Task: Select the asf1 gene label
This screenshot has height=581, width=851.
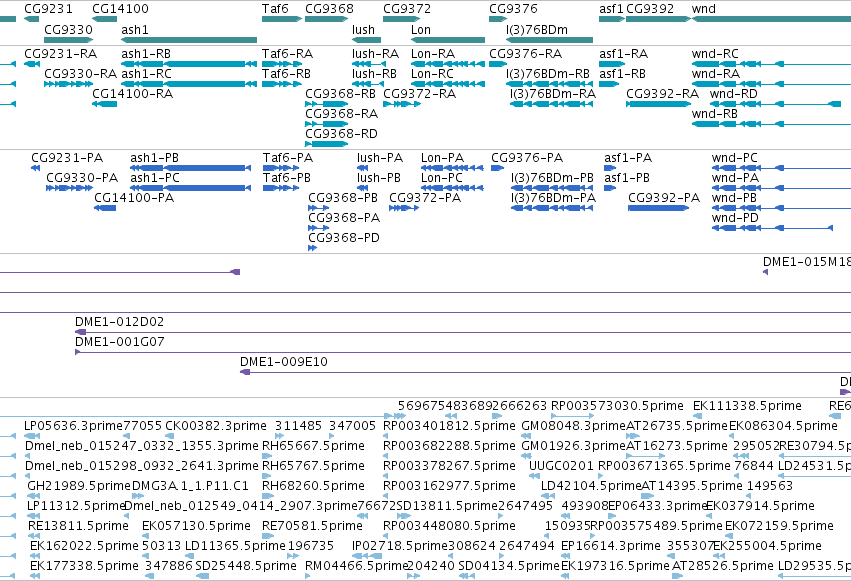Action: [611, 9]
